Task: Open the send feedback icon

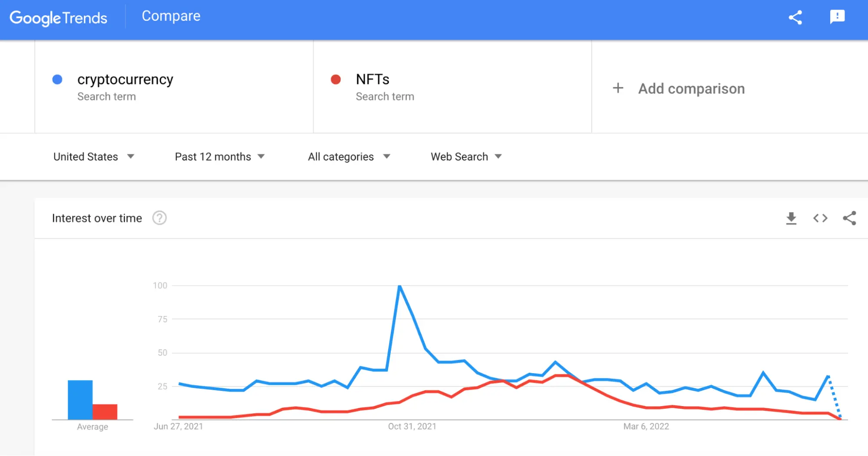Action: [x=837, y=18]
